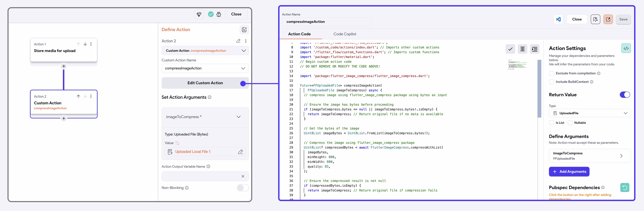644x211 pixels.
Task: Add action below Action 1 with plus
Action: (x=64, y=66)
